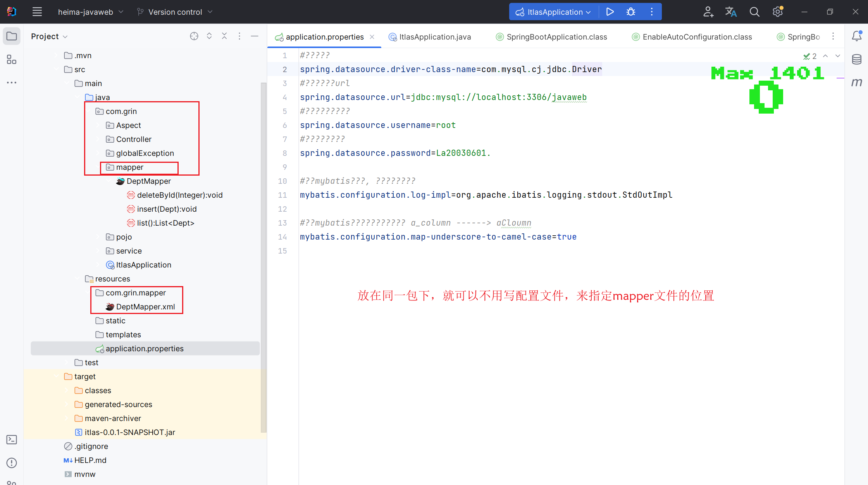The width and height of the screenshot is (868, 485).
Task: Click Expand All in the Project toolbar
Action: pyautogui.click(x=209, y=36)
